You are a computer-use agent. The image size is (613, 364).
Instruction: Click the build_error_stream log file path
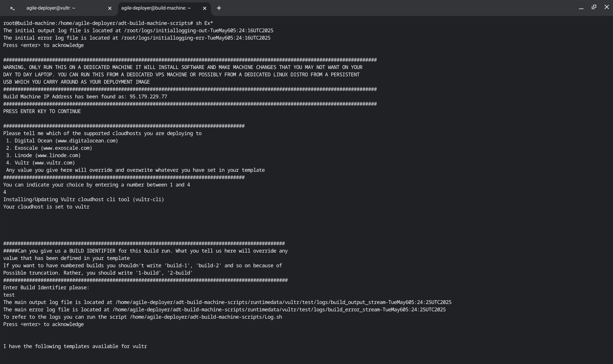[279, 310]
